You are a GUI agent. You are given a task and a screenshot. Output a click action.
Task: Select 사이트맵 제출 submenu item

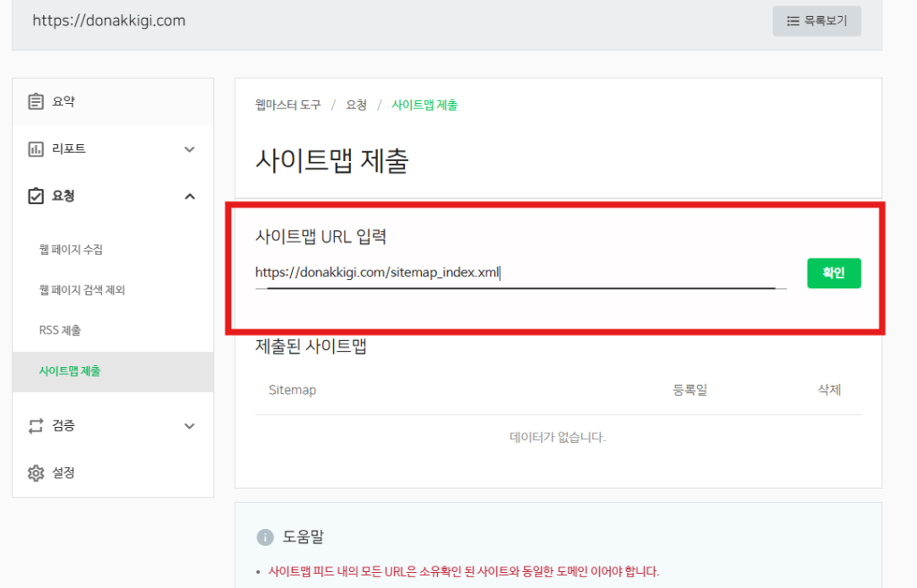pyautogui.click(x=113, y=371)
